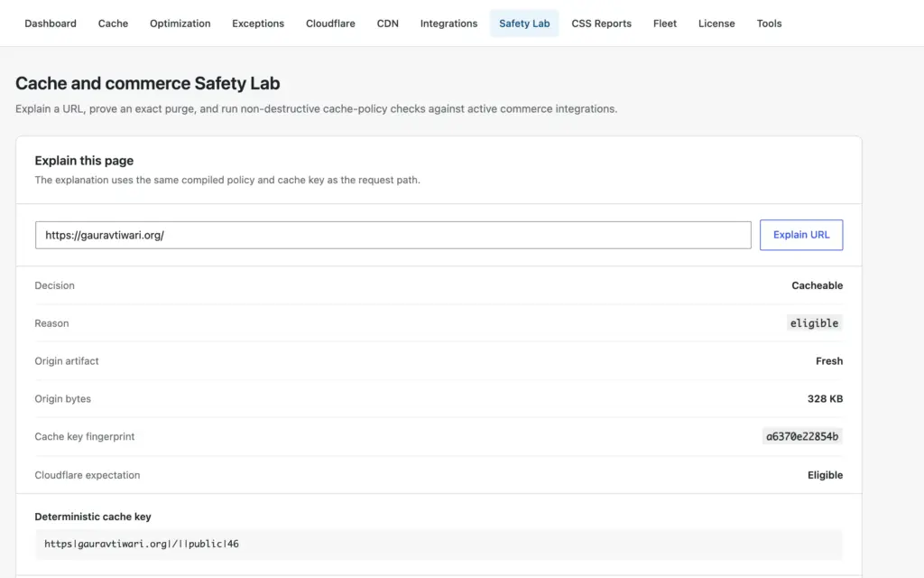
Task: Select the Safety Lab tab
Action: 524,23
